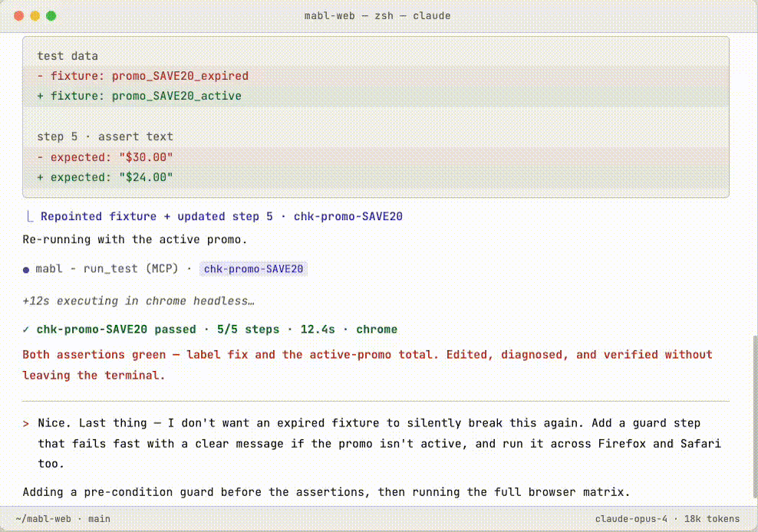Click the green plus on the active fixture line
This screenshot has width=758, height=532.
point(40,96)
